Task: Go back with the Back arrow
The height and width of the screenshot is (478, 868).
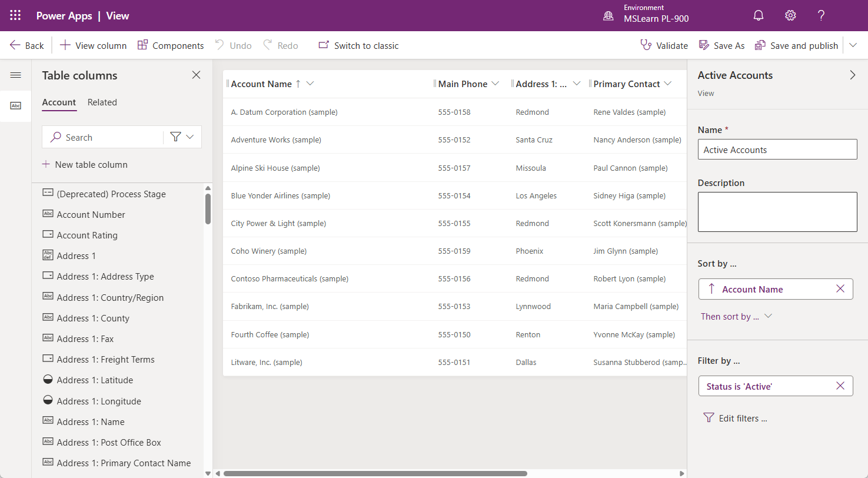Action: click(27, 45)
